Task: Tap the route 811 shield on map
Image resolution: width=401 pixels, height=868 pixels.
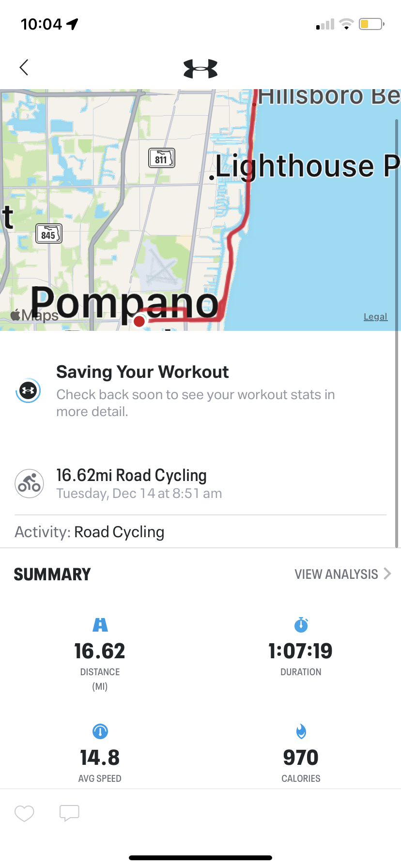Action: point(162,158)
